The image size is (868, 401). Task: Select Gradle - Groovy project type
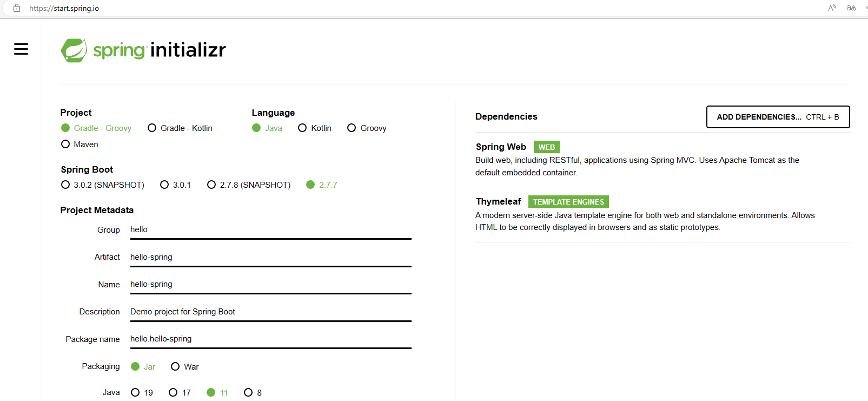point(96,128)
